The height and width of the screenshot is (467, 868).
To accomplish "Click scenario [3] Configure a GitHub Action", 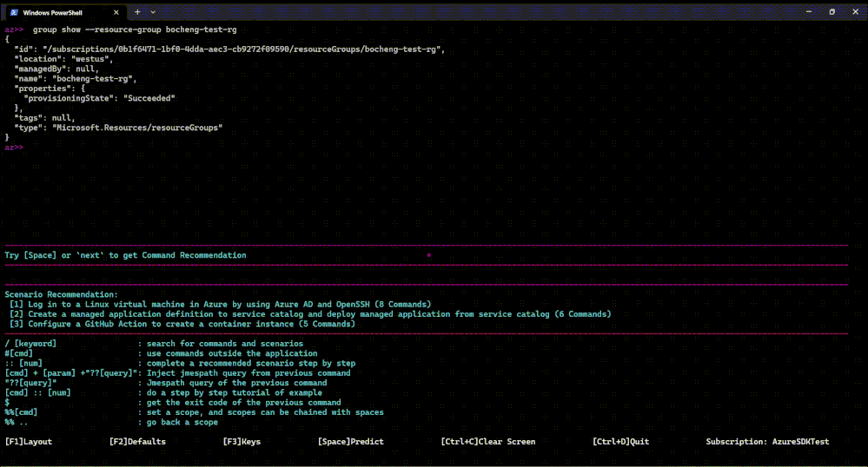I will tap(182, 324).
